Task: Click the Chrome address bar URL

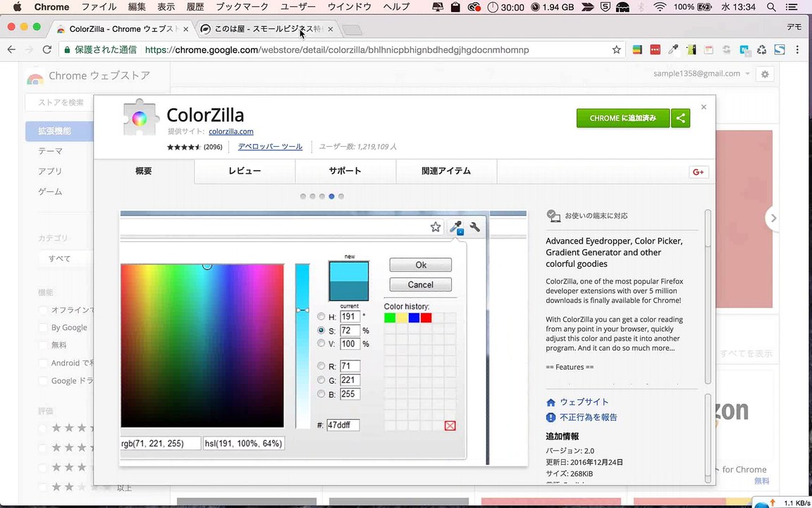Action: [337, 50]
